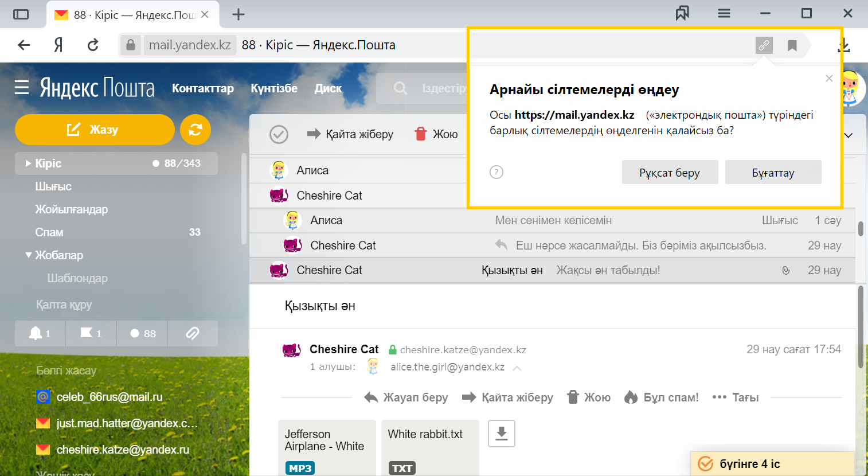Open Шығыс sent folder

53,186
